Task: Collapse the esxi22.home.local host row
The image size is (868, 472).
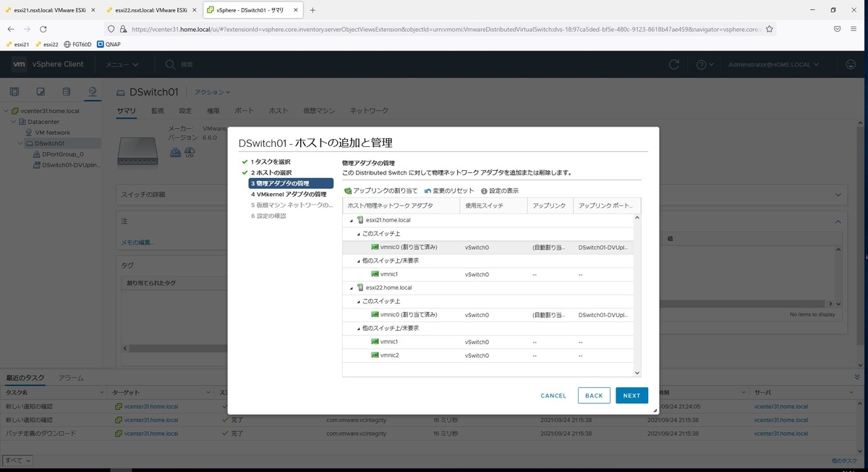Action: [352, 287]
